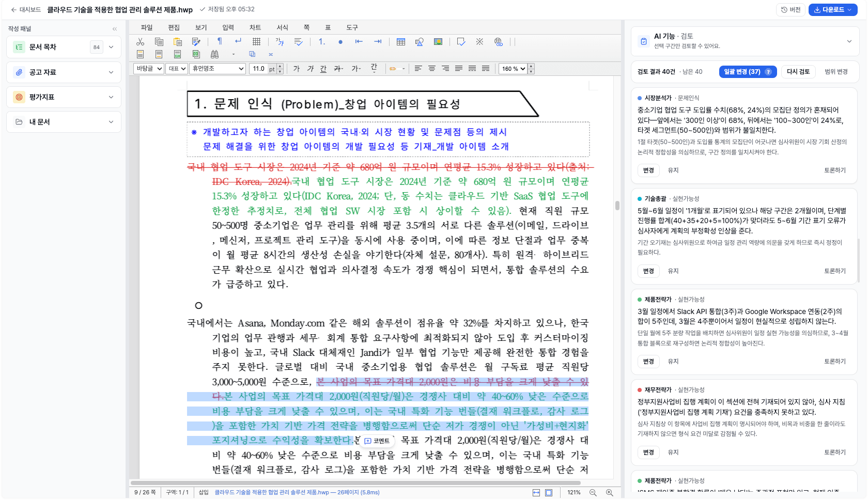The height and width of the screenshot is (500, 868).
Task: Expand the 평가지표 section
Action: (111, 97)
